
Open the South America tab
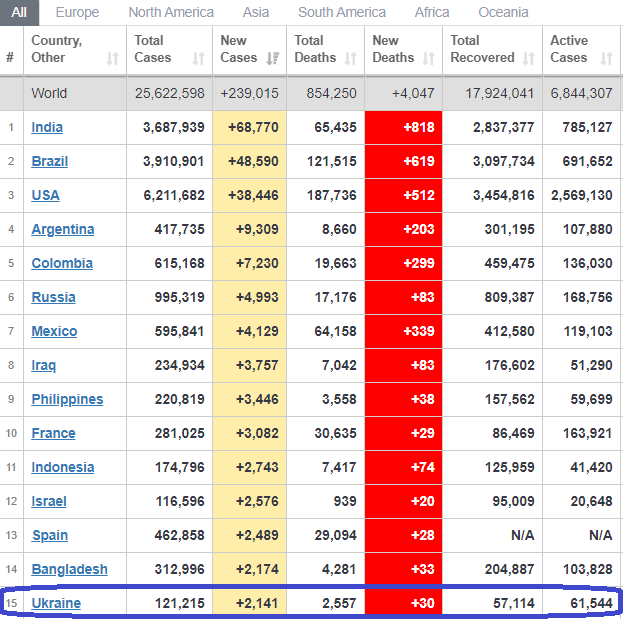coord(341,12)
